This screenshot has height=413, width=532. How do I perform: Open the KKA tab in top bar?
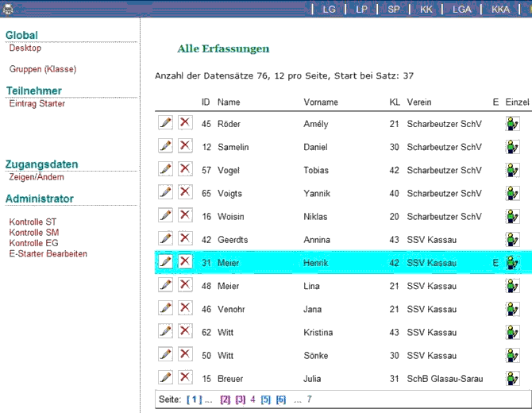pos(500,10)
